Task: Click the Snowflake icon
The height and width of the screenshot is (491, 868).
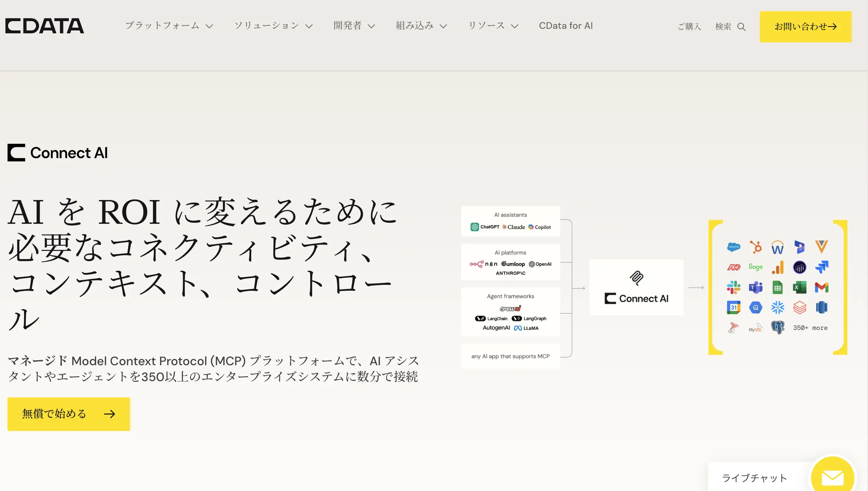Action: (x=777, y=308)
